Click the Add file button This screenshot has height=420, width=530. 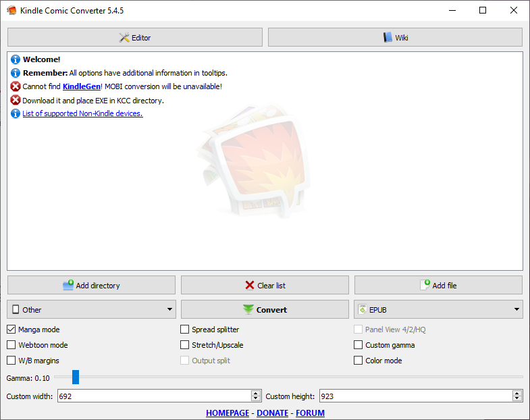pos(438,286)
